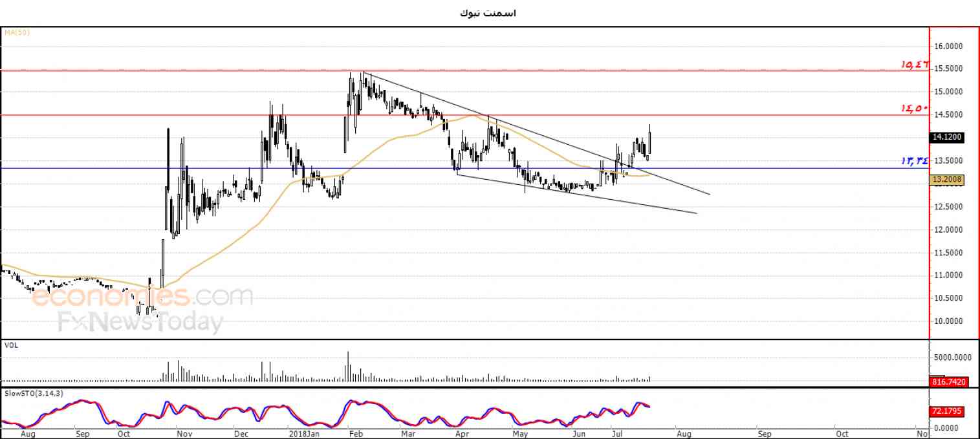The height and width of the screenshot is (439, 980).
Task: Click the 15.5000 price axis label
Action: [948, 69]
